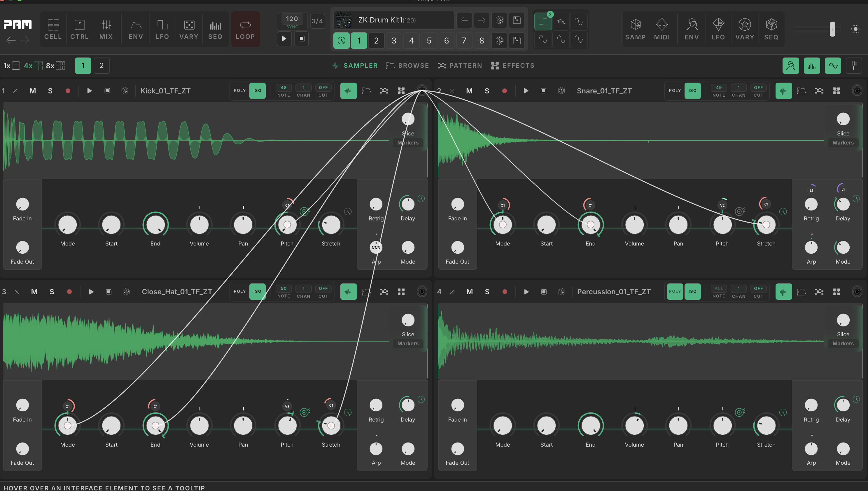Mute the Close_Hat_01_TF_ZT cell
The width and height of the screenshot is (868, 491).
[34, 292]
